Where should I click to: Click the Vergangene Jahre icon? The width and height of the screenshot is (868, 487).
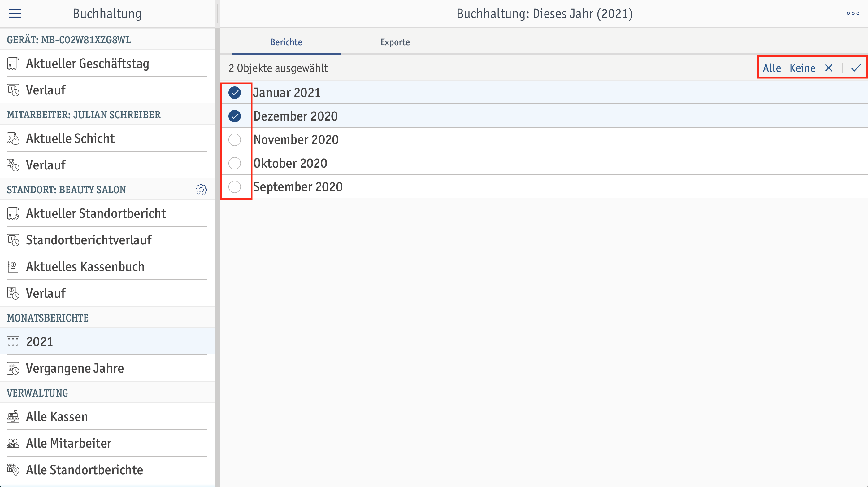[13, 368]
